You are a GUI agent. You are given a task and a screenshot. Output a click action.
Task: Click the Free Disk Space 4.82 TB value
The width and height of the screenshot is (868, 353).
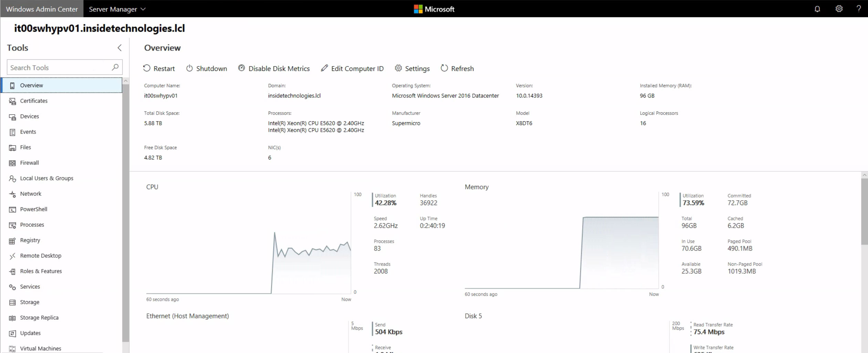(x=153, y=158)
